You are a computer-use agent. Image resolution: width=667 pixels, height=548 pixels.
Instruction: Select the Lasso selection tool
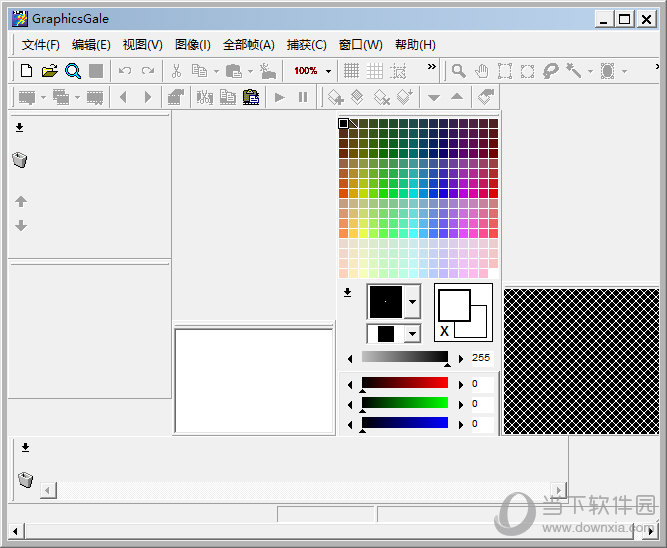(550, 71)
